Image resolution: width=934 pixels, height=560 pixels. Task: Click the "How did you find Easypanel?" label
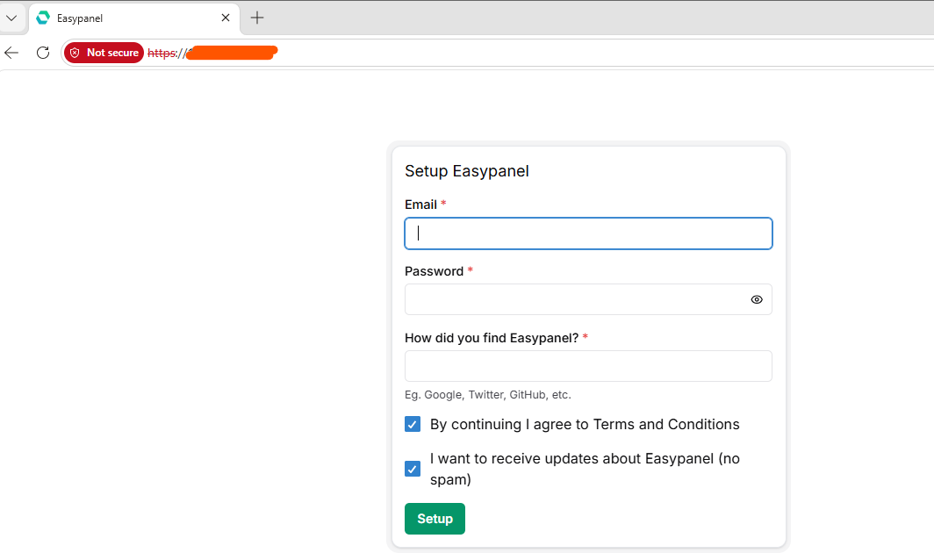point(491,338)
